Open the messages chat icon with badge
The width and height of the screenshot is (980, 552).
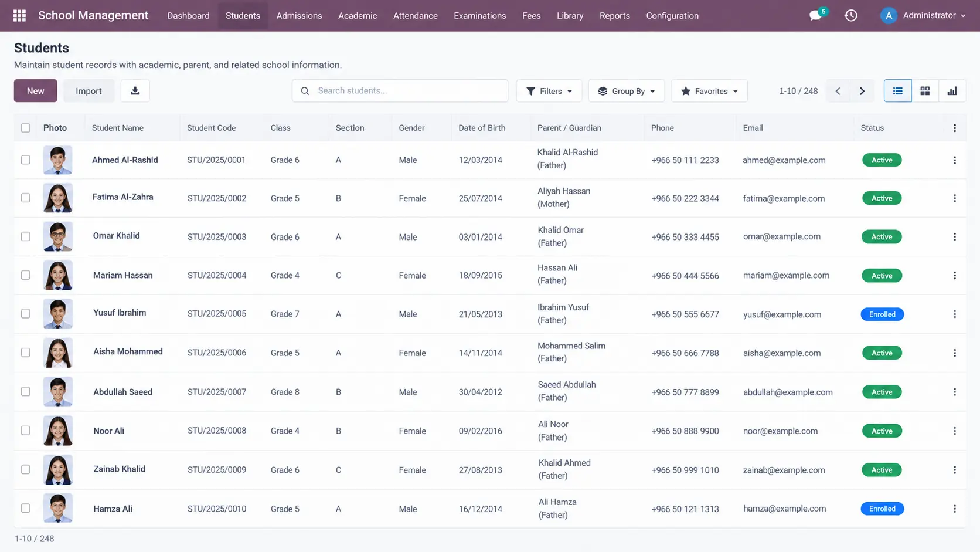816,15
